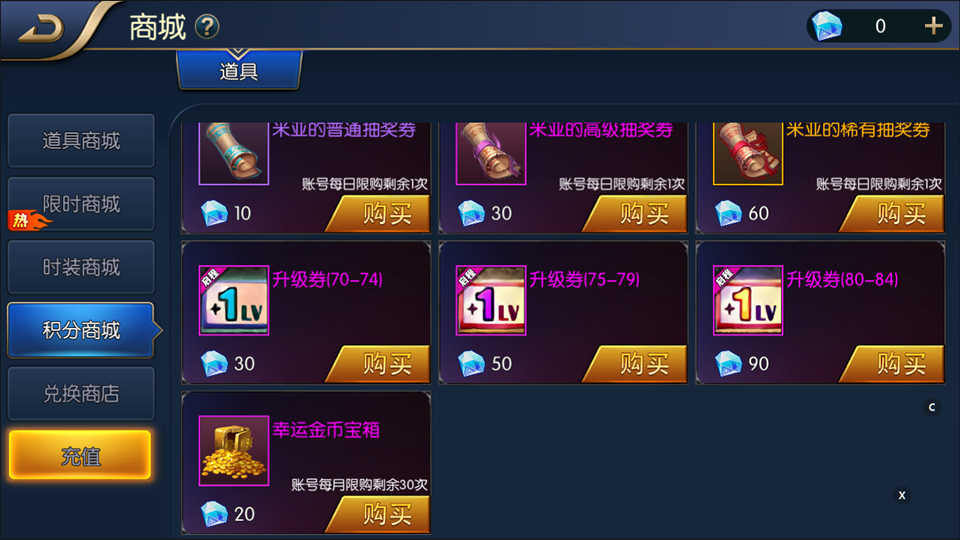Click the plus icon to add diamonds

(x=933, y=26)
